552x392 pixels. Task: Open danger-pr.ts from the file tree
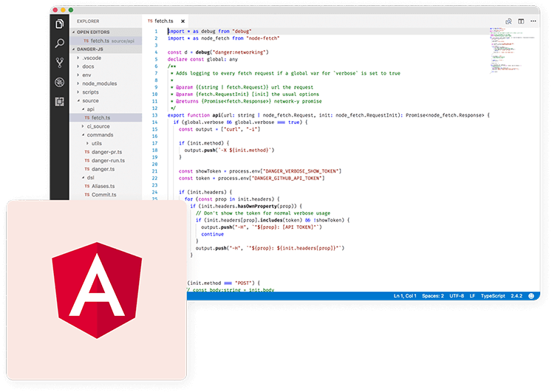point(106,152)
